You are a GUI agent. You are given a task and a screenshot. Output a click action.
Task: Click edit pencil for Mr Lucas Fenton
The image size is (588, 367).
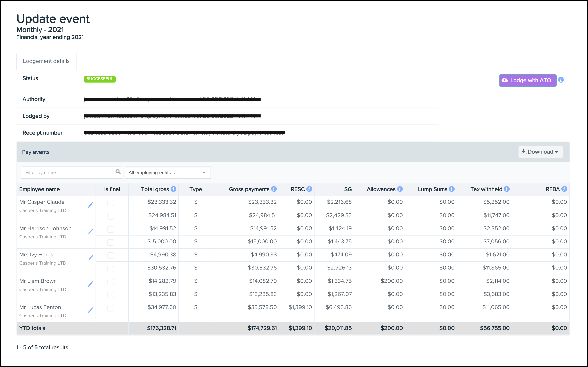click(x=90, y=310)
